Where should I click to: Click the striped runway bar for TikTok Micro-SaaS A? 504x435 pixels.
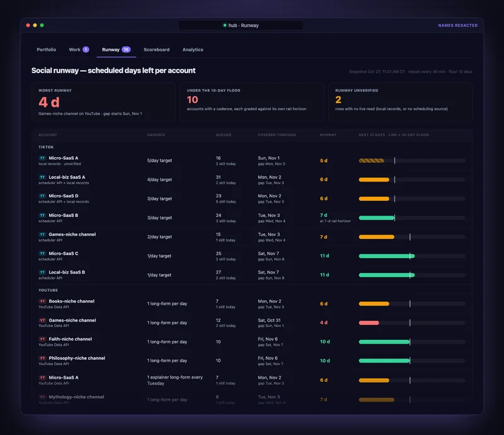tap(371, 161)
